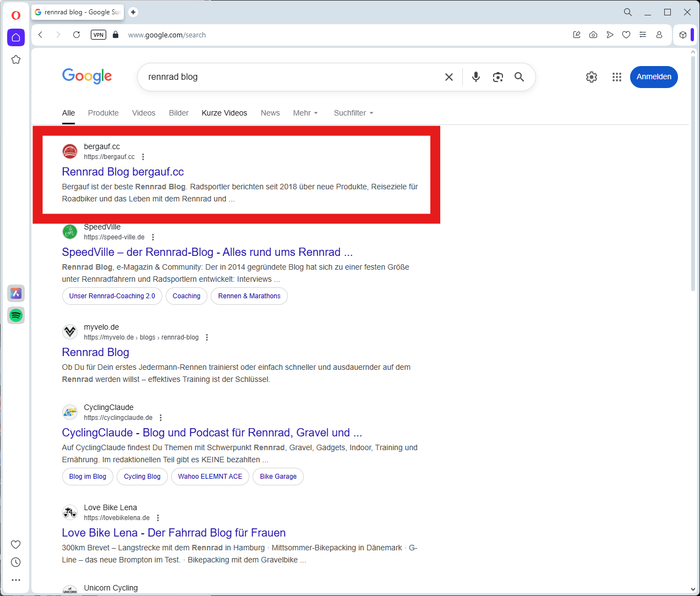Clear the search box with X icon

[x=449, y=77]
